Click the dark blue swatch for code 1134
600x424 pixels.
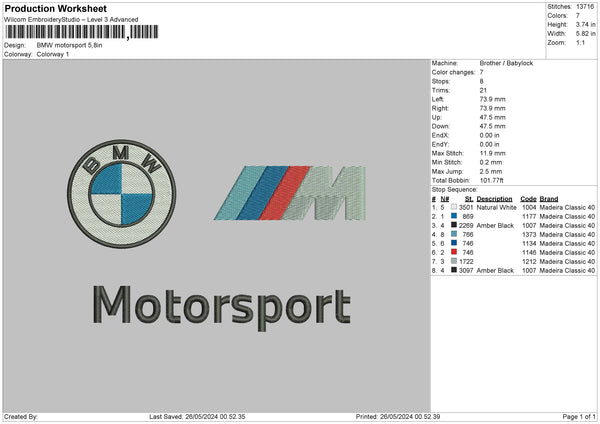[x=454, y=243]
